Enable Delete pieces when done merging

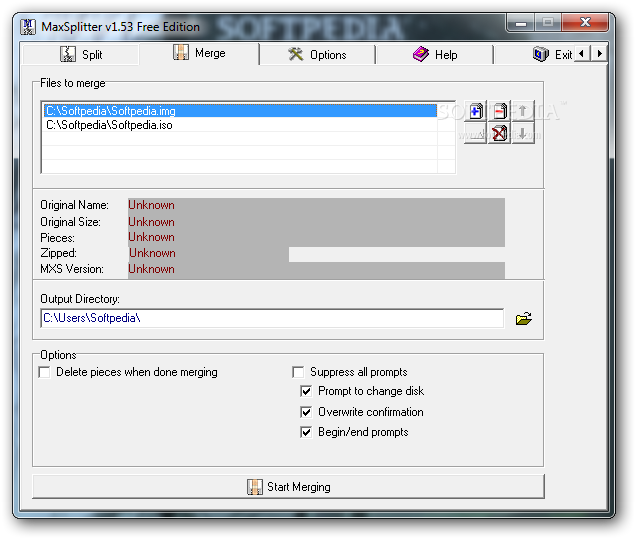coord(44,372)
